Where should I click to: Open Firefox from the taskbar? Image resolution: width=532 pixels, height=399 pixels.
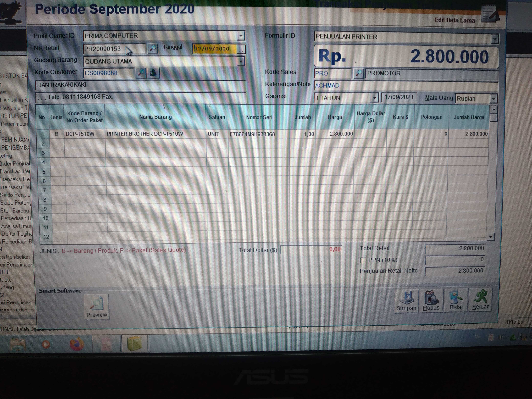pyautogui.click(x=77, y=344)
